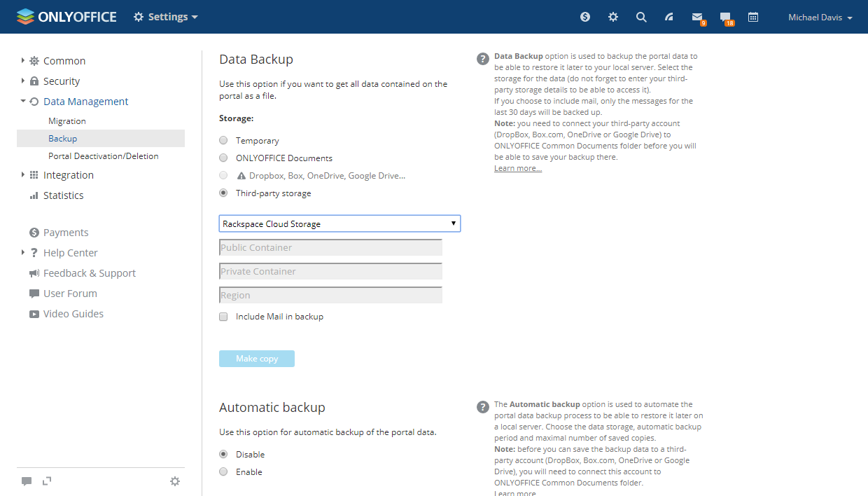Click the Security lock icon
868x496 pixels.
coord(34,81)
